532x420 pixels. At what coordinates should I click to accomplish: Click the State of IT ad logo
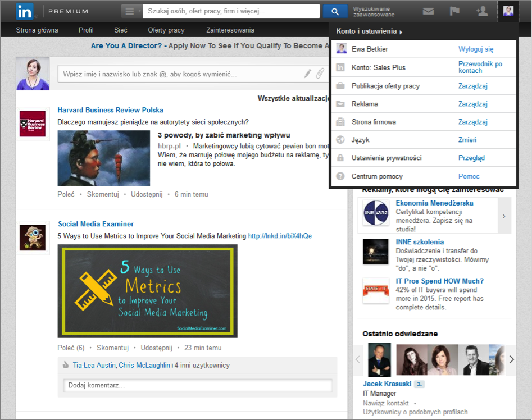pos(376,290)
